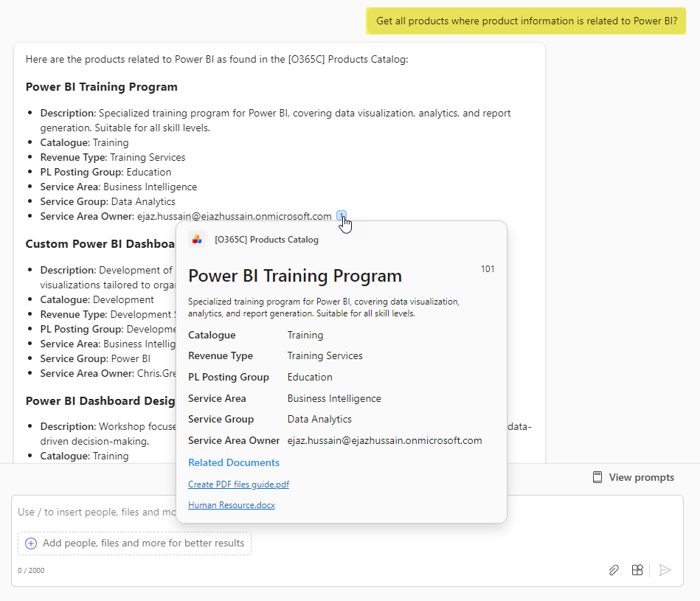Click Education value in popup card
Screen dimensions: 700x601
(309, 377)
